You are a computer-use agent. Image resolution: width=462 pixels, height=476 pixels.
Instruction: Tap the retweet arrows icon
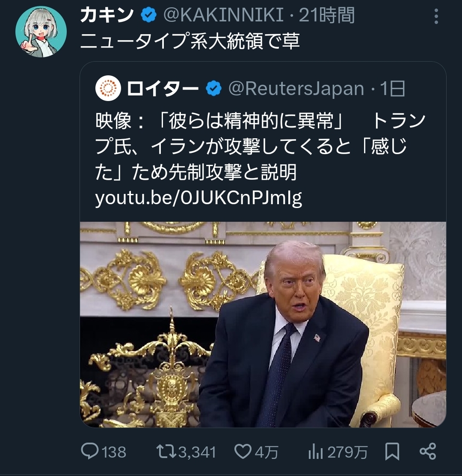pos(165,452)
